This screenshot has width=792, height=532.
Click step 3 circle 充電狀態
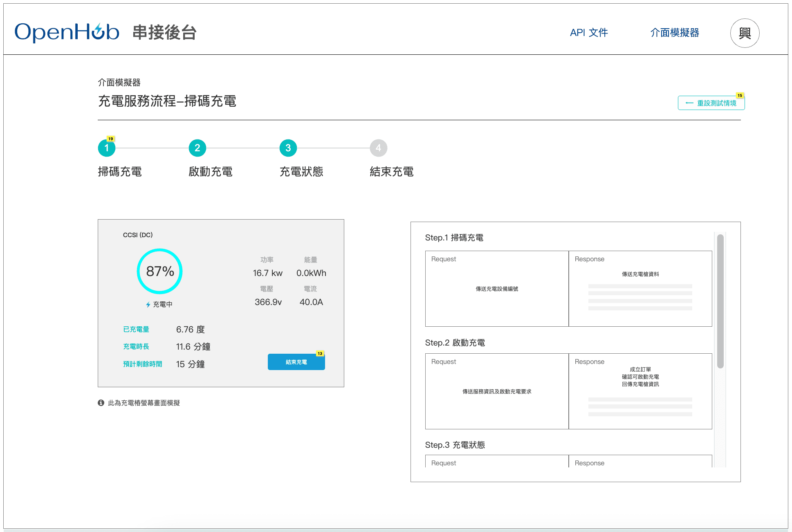click(288, 148)
